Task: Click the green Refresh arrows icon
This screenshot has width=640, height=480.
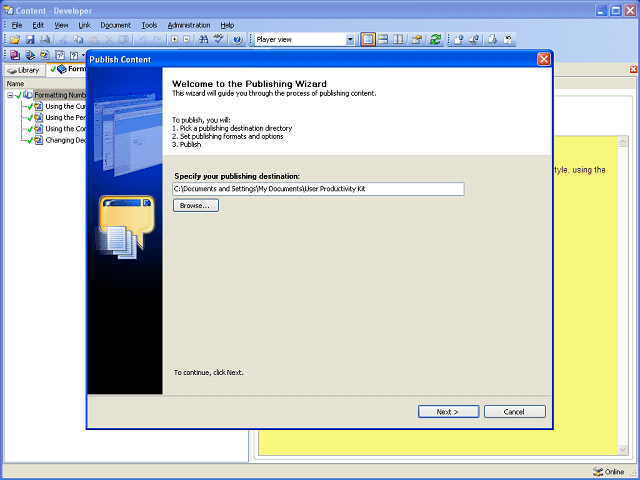Action: [x=436, y=40]
